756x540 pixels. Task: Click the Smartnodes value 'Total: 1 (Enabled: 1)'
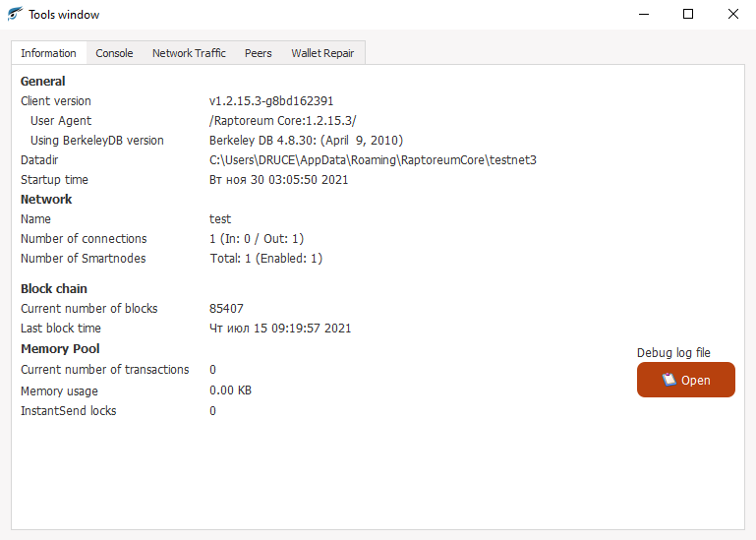pyautogui.click(x=266, y=259)
